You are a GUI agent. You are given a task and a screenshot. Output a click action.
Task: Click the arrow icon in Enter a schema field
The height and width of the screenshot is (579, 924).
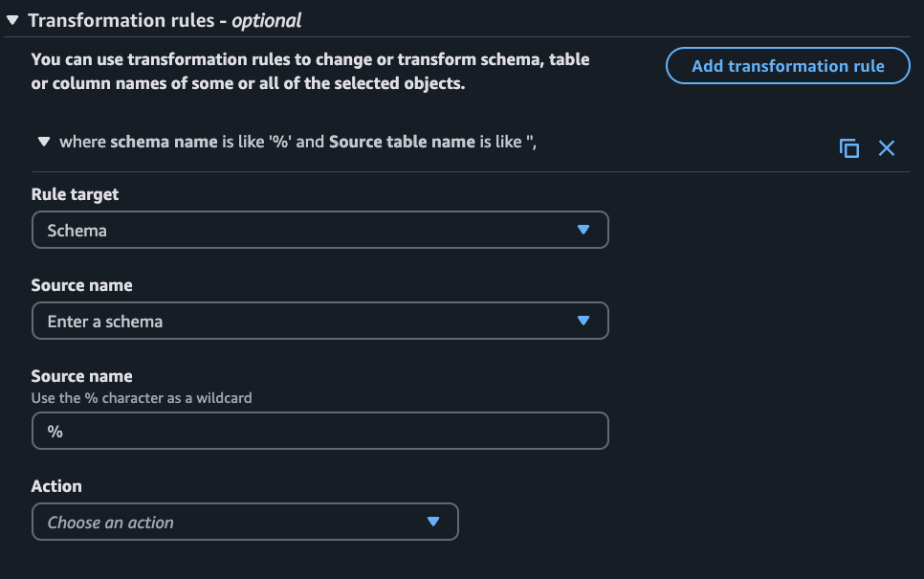[x=583, y=322]
